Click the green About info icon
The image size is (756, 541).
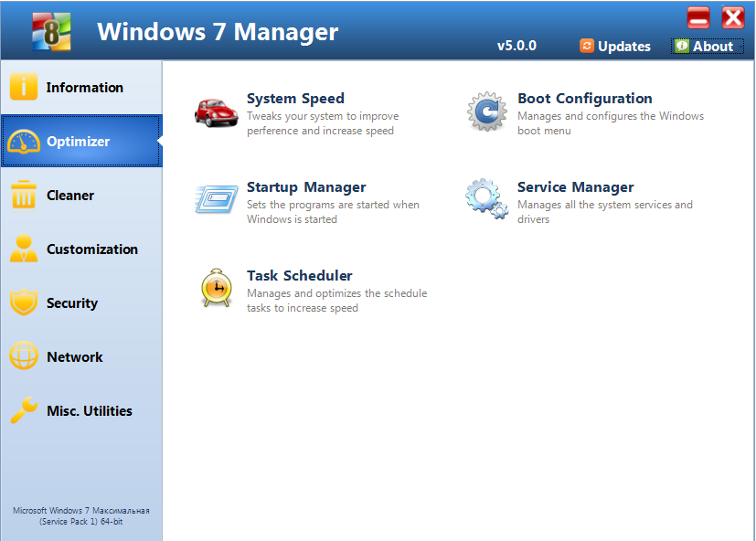tap(683, 46)
